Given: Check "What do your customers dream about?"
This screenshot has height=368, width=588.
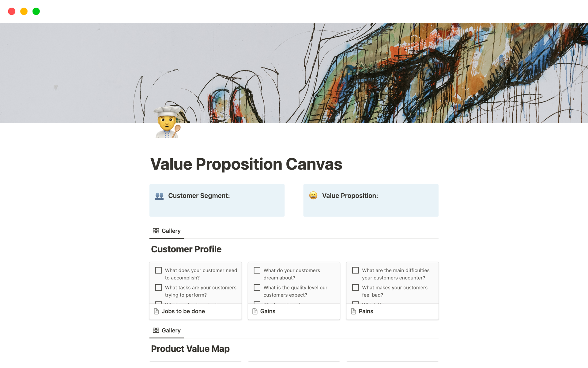Looking at the screenshot, I should pyautogui.click(x=257, y=270).
